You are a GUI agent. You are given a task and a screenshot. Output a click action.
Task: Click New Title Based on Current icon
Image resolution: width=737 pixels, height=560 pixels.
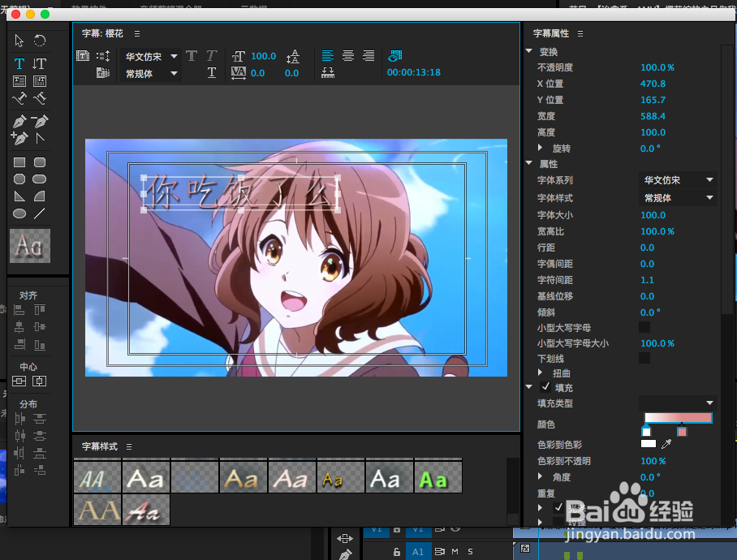point(83,56)
